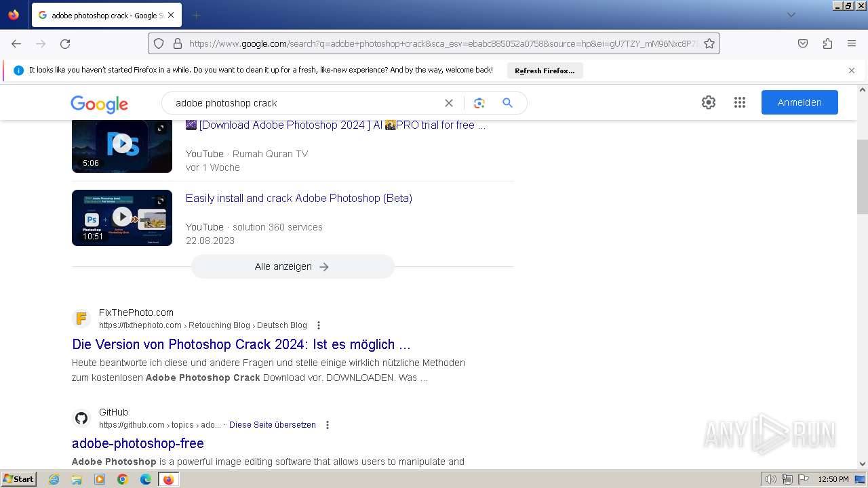The width and height of the screenshot is (868, 488).
Task: Open the site security padlock info
Action: pos(178,43)
